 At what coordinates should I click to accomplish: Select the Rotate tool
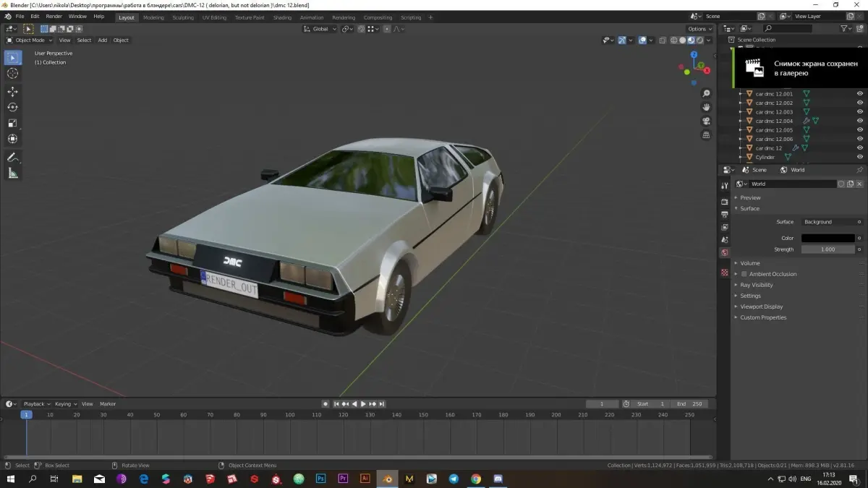[13, 108]
